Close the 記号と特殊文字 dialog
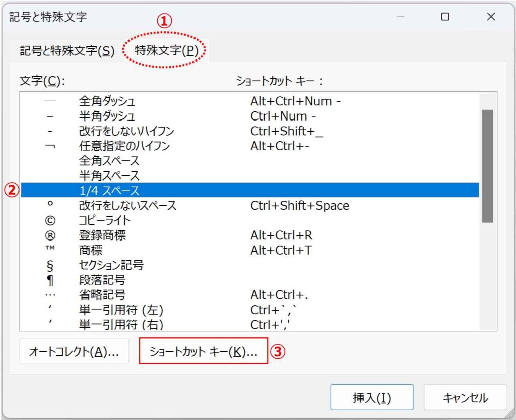516x420 pixels. click(491, 17)
